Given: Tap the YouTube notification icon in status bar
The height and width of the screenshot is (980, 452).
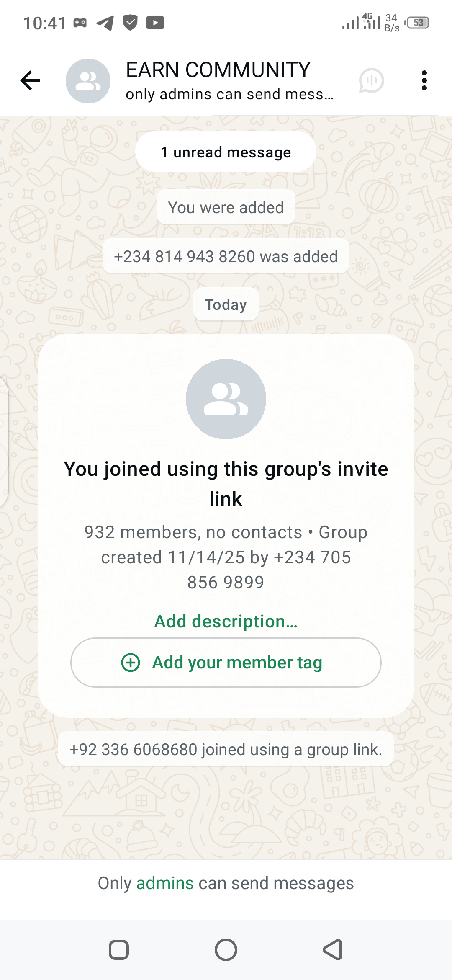Looking at the screenshot, I should click(155, 23).
